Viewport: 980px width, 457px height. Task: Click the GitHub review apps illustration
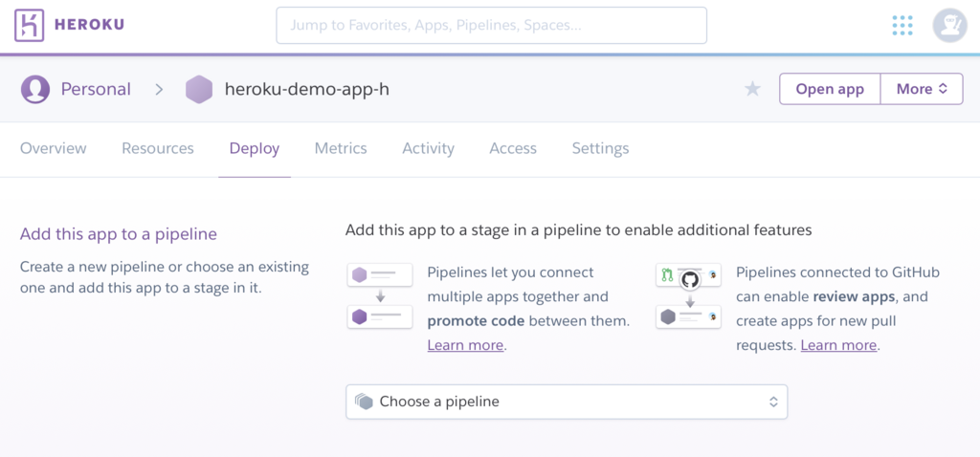(x=688, y=296)
